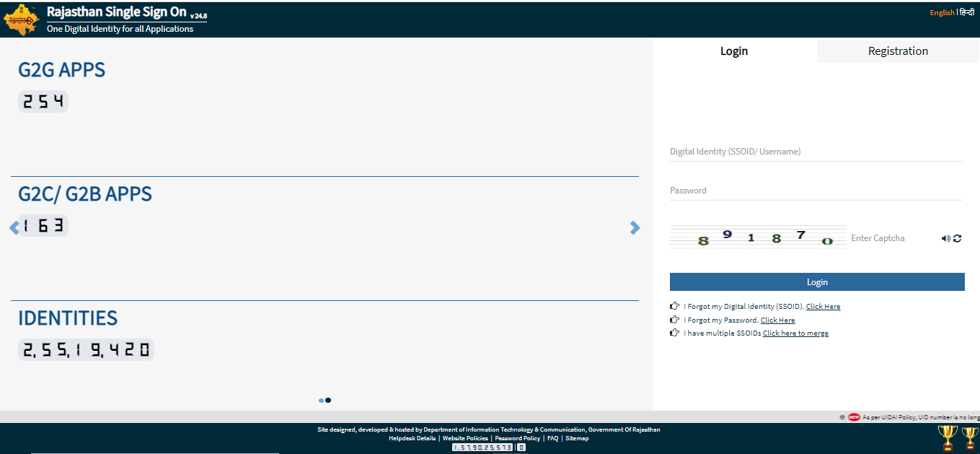Click the G2G apps counter 254
The image size is (980, 454).
coord(43,102)
